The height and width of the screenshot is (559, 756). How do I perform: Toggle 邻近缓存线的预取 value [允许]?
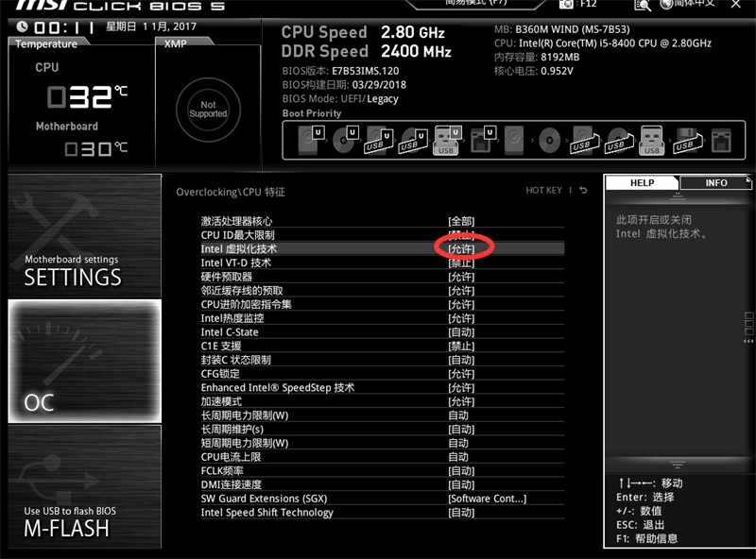[461, 291]
